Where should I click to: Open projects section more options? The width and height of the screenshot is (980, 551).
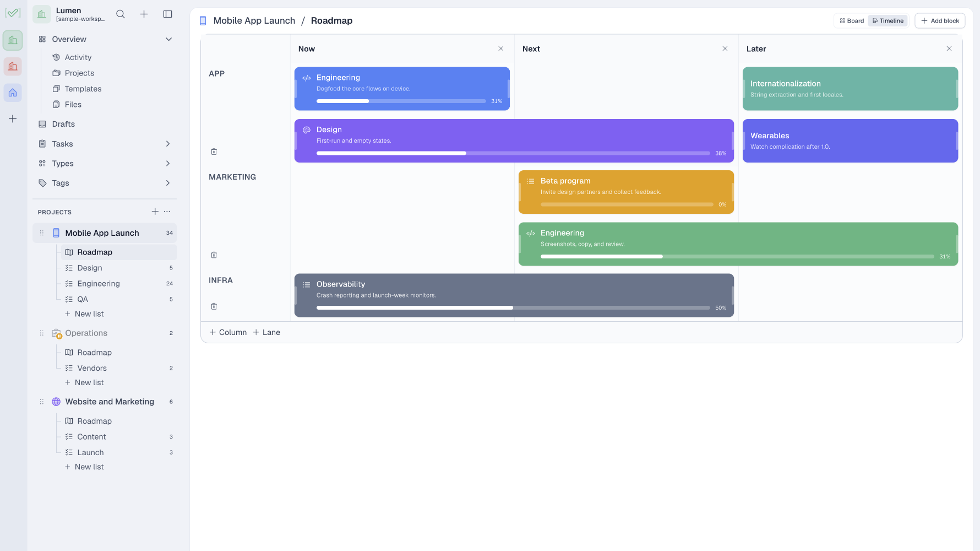point(167,212)
